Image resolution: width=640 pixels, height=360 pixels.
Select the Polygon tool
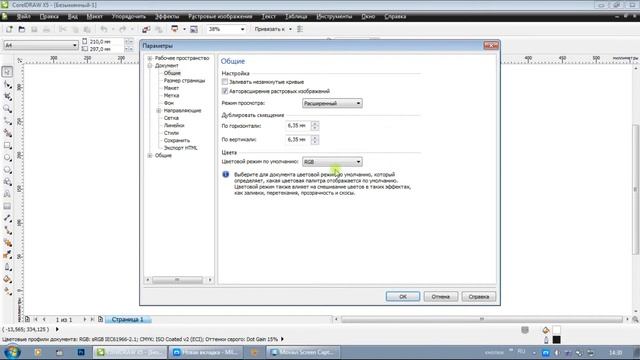tap(7, 170)
